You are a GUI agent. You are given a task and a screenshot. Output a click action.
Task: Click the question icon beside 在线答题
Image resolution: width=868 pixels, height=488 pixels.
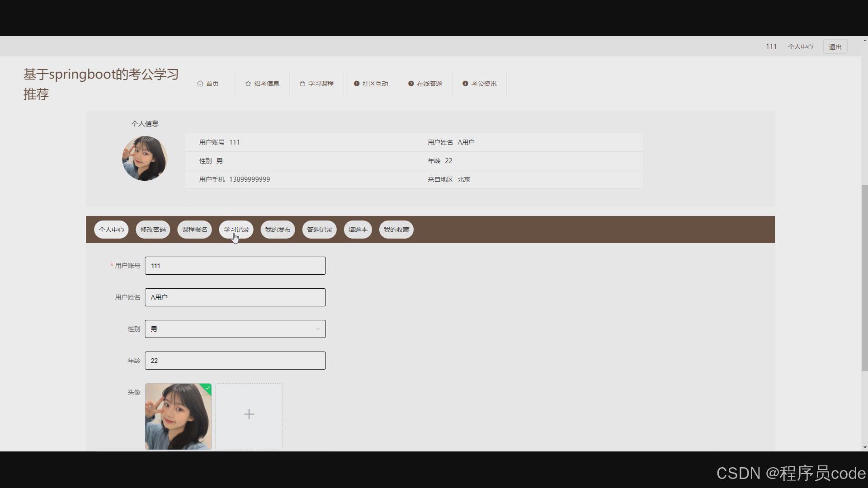coord(410,84)
